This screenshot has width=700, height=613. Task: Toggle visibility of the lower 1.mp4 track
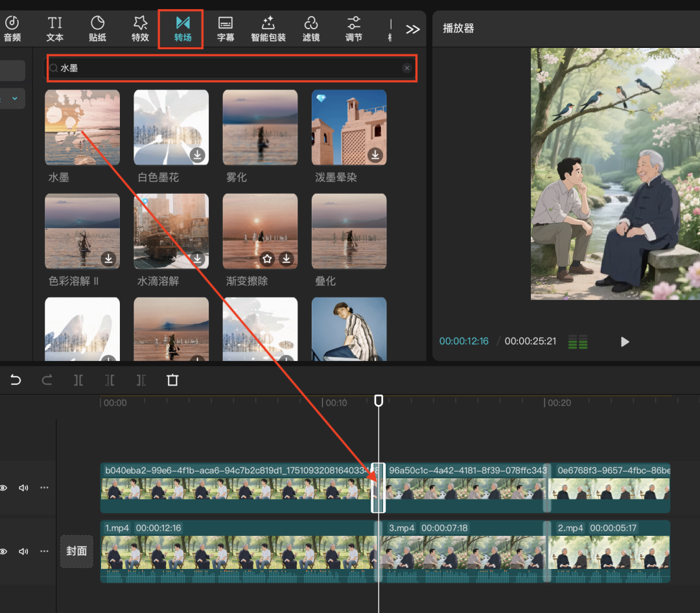point(4,551)
